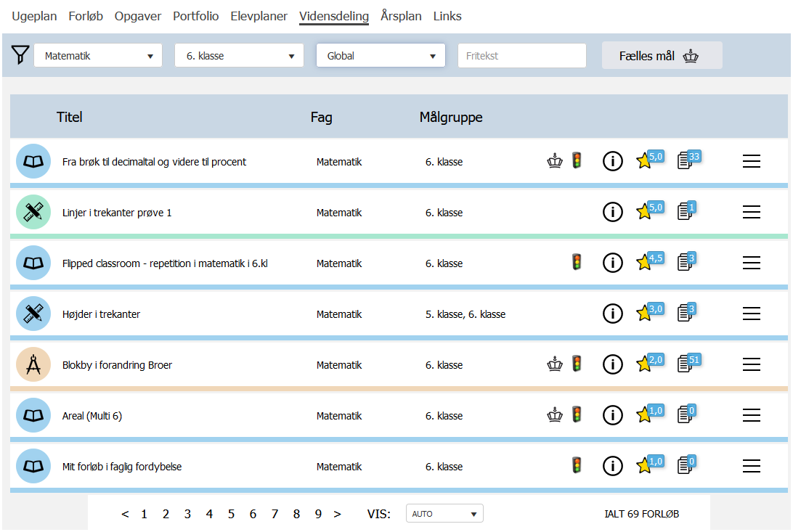Open Højder i trekanter title
Image resolution: width=793 pixels, height=532 pixels.
pyautogui.click(x=101, y=314)
